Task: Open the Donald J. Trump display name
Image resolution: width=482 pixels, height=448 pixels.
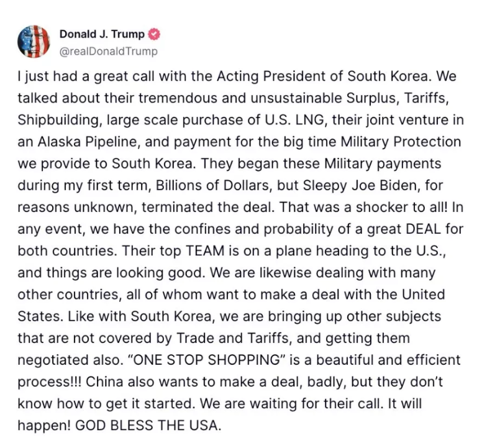Action: (101, 35)
